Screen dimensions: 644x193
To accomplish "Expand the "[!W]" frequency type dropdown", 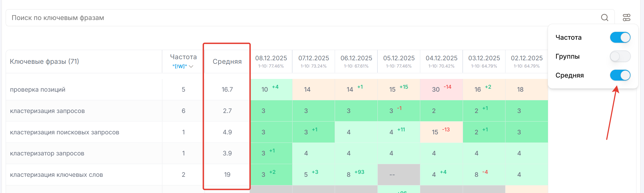I will [x=183, y=66].
